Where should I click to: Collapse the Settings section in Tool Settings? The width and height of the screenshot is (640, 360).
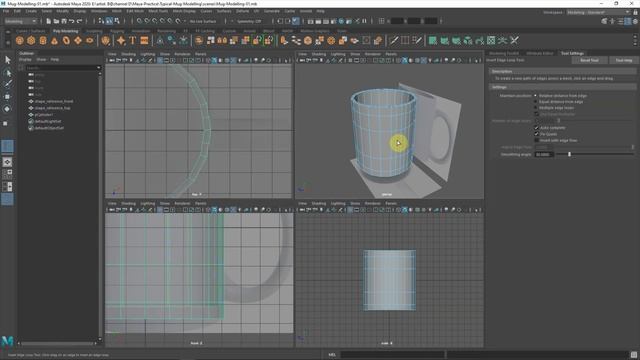562,87
